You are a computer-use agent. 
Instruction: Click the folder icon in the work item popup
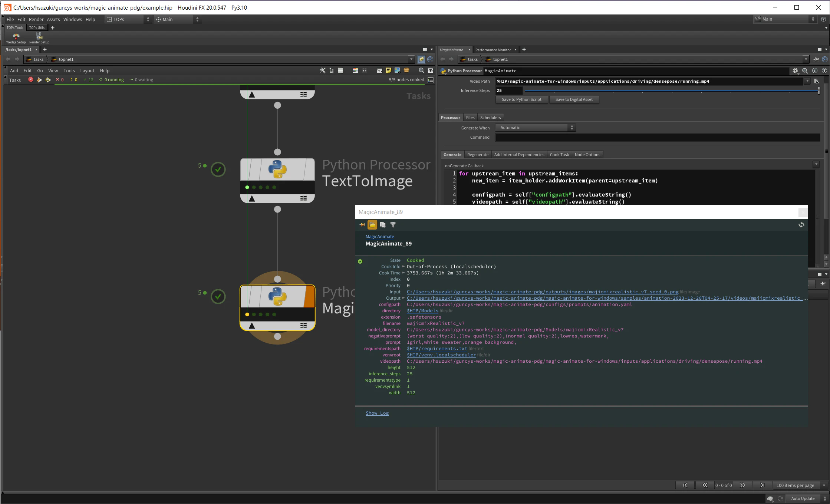pyautogui.click(x=372, y=225)
